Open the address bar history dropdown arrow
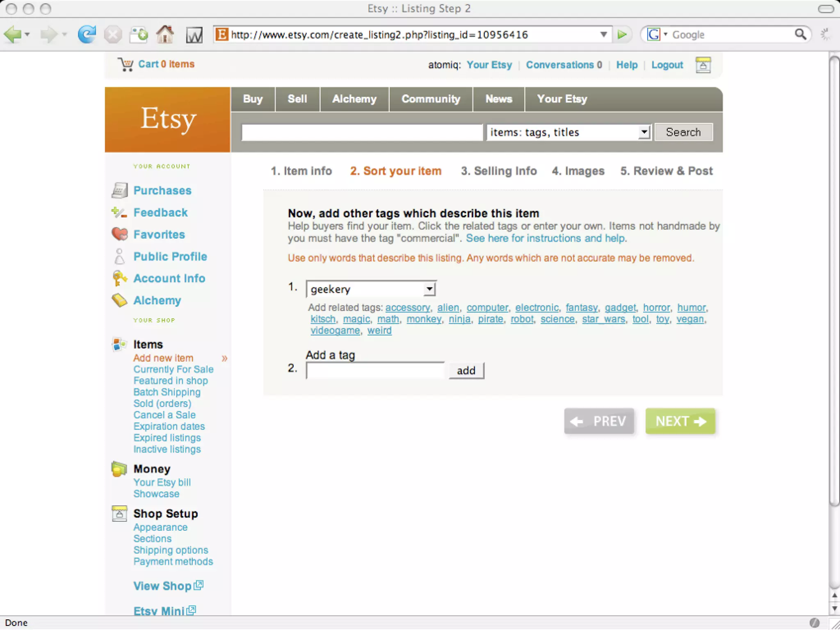 603,34
